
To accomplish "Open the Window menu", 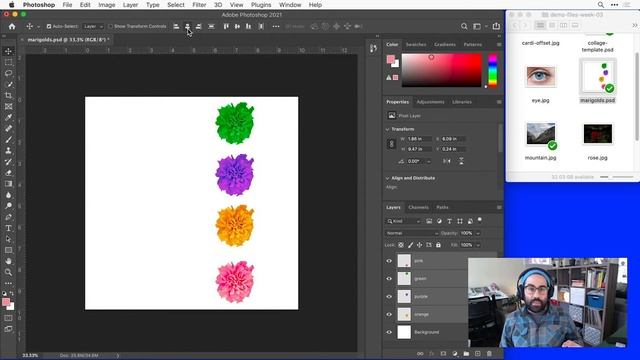I will point(290,5).
